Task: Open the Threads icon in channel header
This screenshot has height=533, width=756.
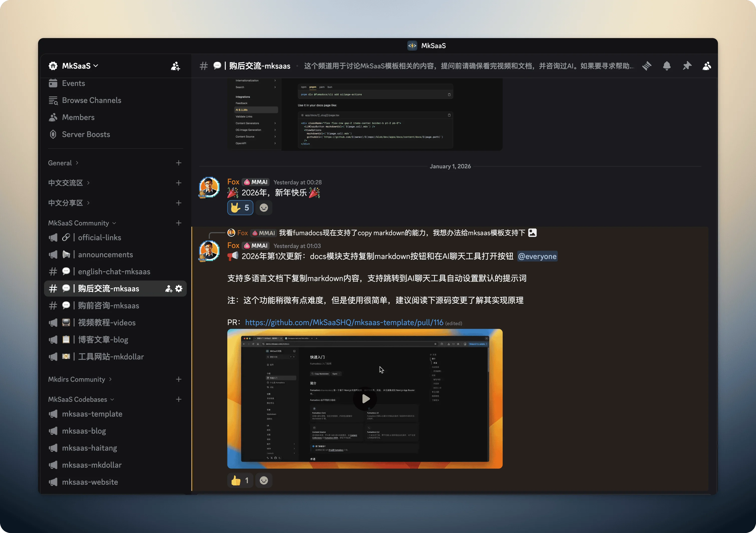Action: pos(647,66)
